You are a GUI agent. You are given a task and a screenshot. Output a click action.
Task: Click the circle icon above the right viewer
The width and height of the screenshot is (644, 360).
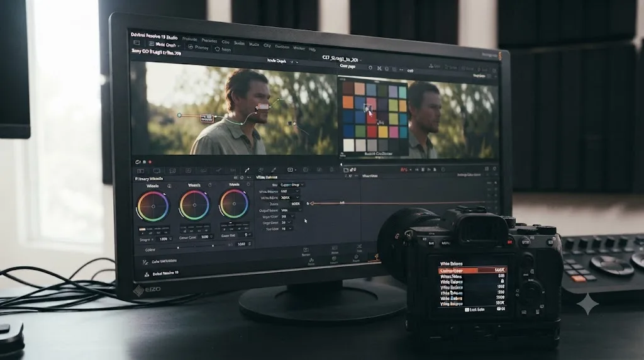370,68
